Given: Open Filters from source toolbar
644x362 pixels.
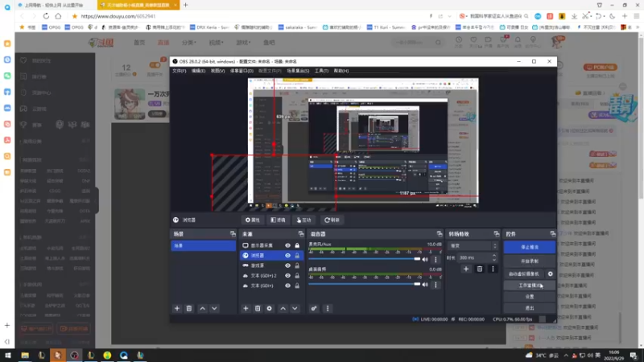Looking at the screenshot, I should [x=278, y=220].
